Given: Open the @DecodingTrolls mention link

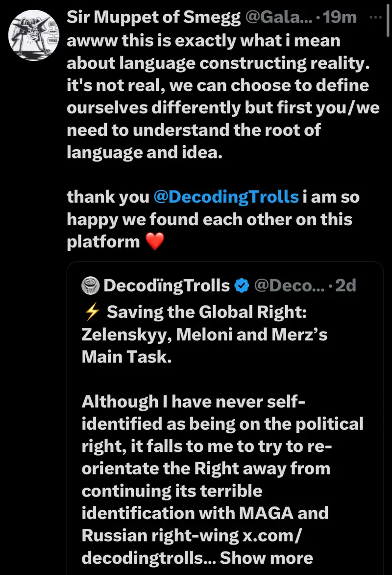Looking at the screenshot, I should [226, 197].
